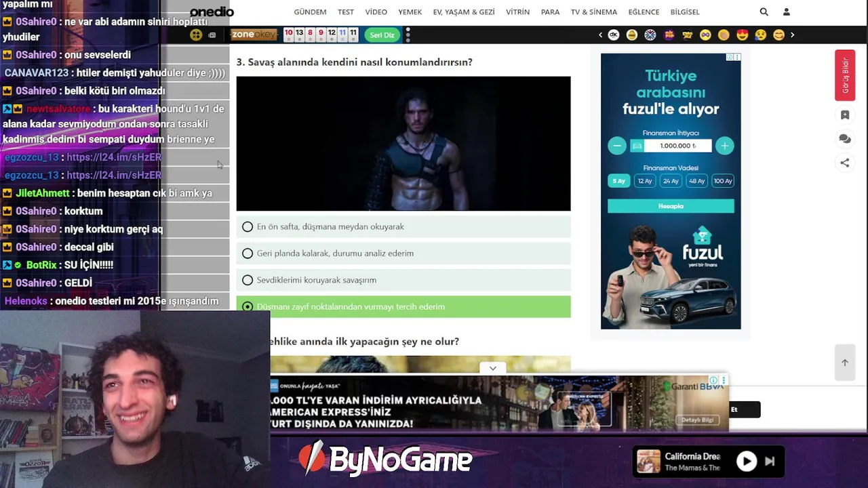Open the EV, YAŞAM & GEZİ menu

pyautogui.click(x=464, y=12)
